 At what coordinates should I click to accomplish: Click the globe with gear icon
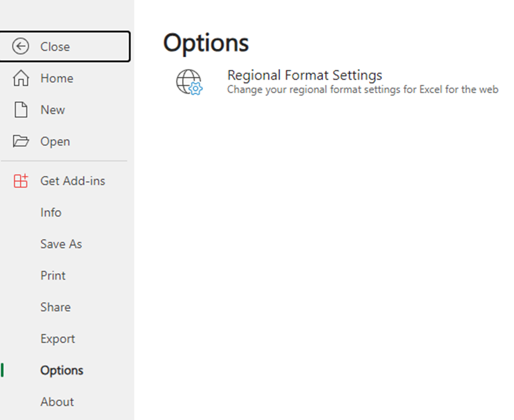pyautogui.click(x=189, y=82)
